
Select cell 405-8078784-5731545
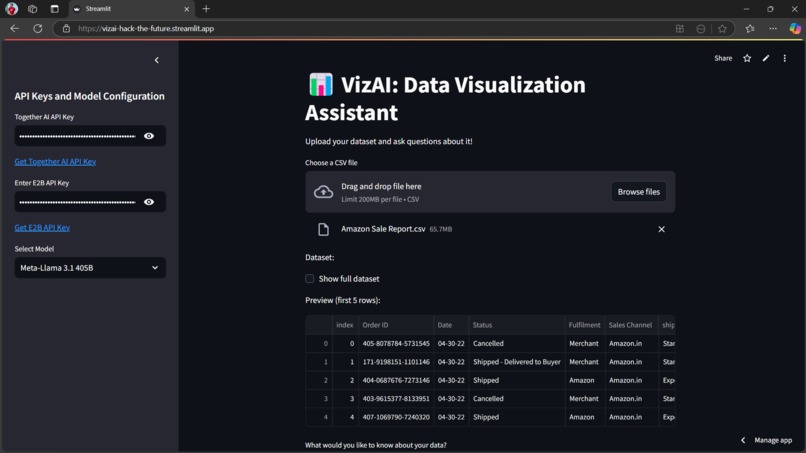click(396, 343)
